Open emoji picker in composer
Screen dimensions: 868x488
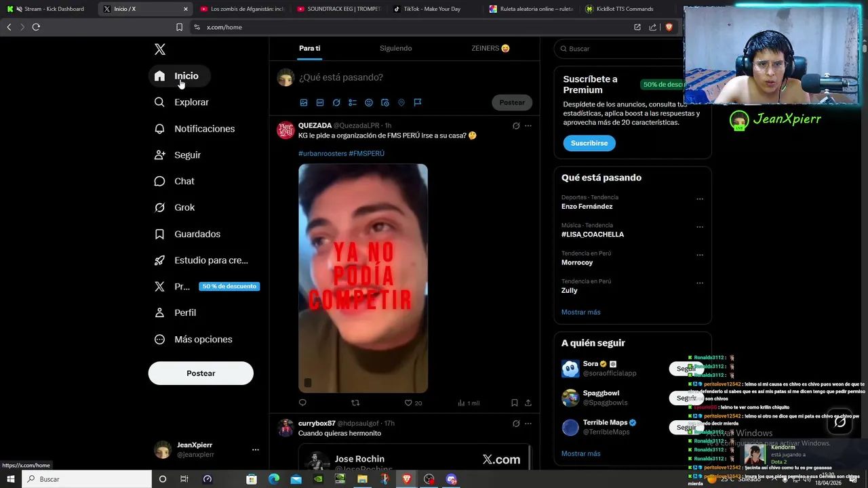[369, 102]
